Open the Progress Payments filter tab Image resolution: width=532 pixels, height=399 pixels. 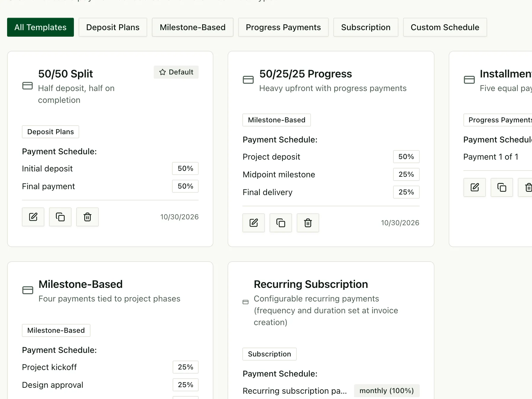(x=283, y=27)
